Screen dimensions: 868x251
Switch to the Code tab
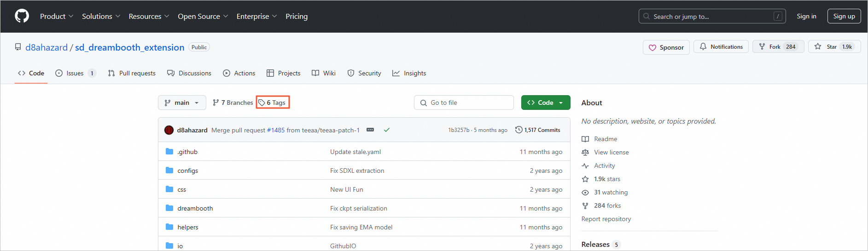click(x=31, y=73)
